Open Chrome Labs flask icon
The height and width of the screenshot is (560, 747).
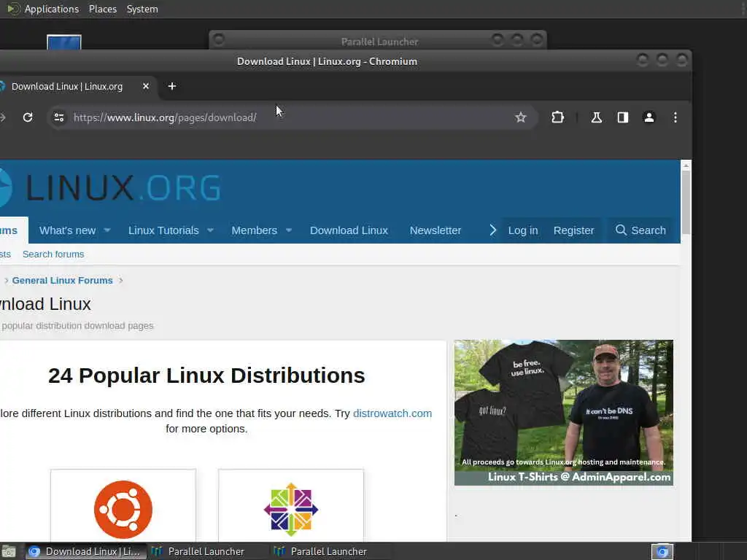[596, 117]
